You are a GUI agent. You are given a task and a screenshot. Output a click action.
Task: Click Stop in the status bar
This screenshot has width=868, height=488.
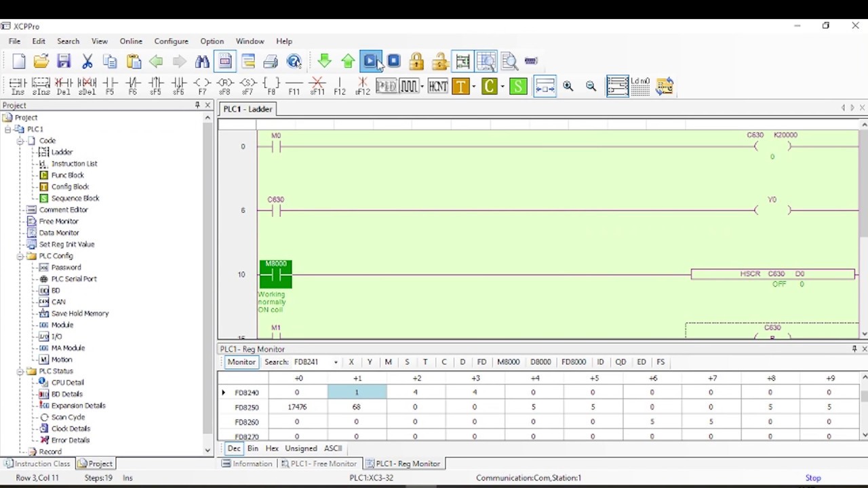(x=813, y=478)
